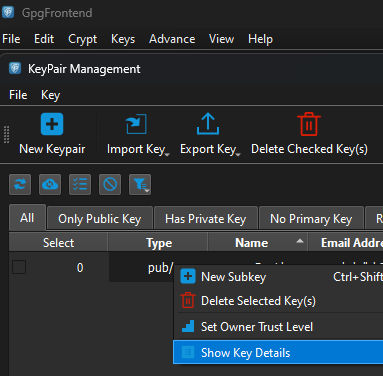This screenshot has width=383, height=376.
Task: Click the red Delete Checked Key(s) trash icon
Action: pos(309,124)
